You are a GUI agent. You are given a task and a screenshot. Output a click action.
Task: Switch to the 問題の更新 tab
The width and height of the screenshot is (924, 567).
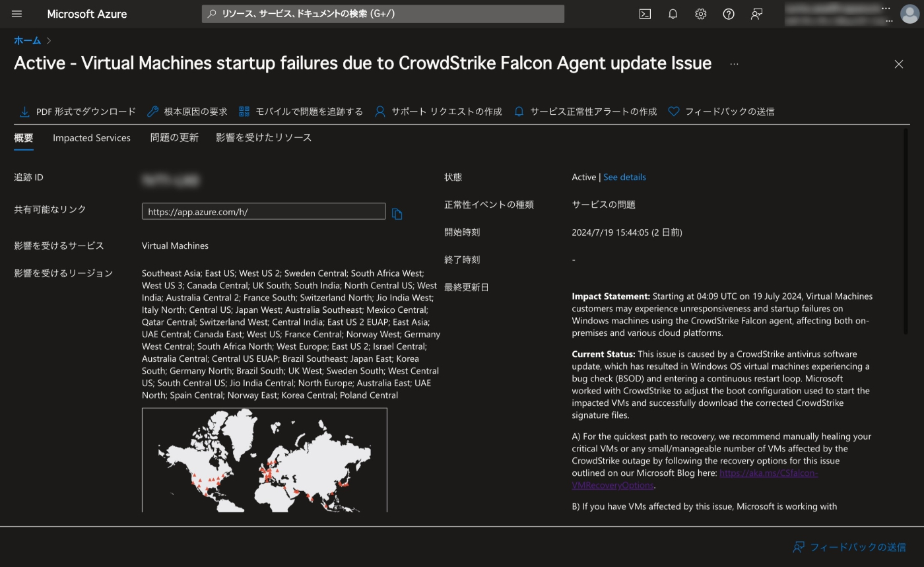[174, 138]
